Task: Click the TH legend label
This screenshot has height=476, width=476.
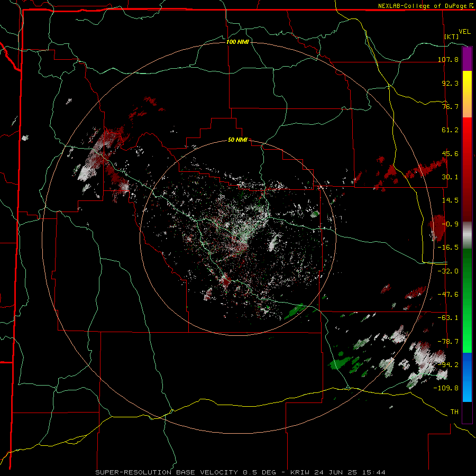Action: coord(454,412)
